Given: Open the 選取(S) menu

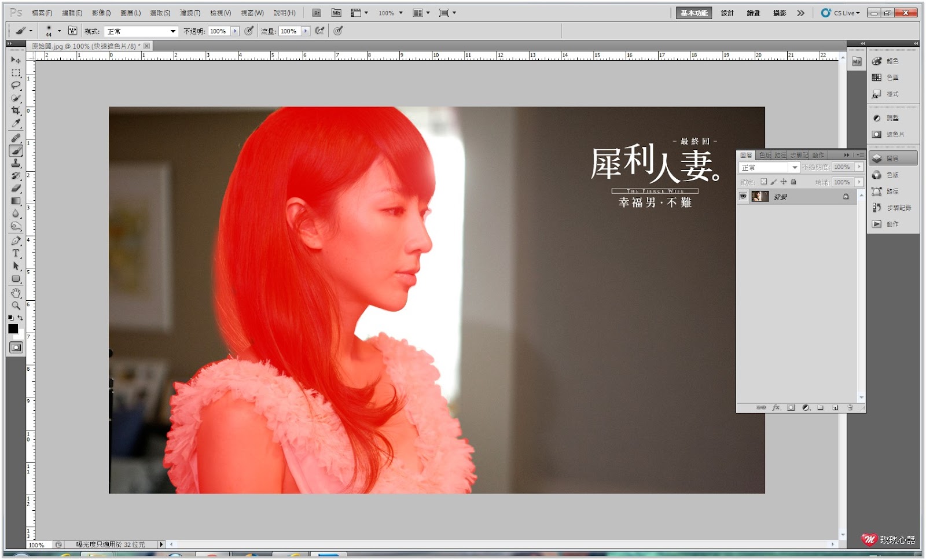Looking at the screenshot, I should [x=160, y=13].
